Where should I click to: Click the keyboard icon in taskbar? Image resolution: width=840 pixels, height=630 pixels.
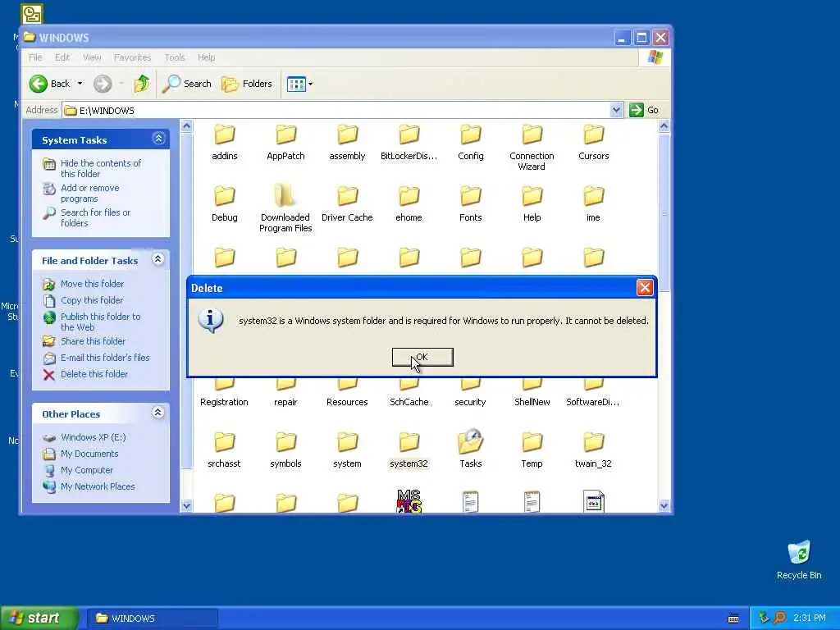[733, 619]
